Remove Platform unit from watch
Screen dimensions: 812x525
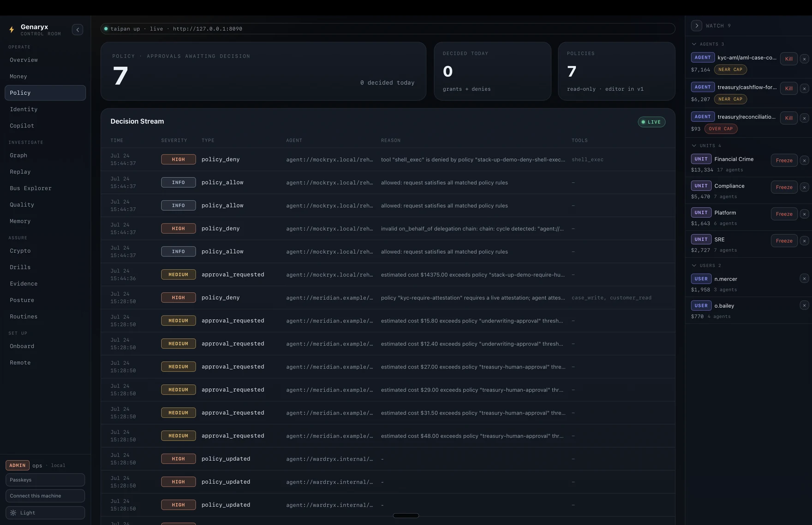point(804,214)
